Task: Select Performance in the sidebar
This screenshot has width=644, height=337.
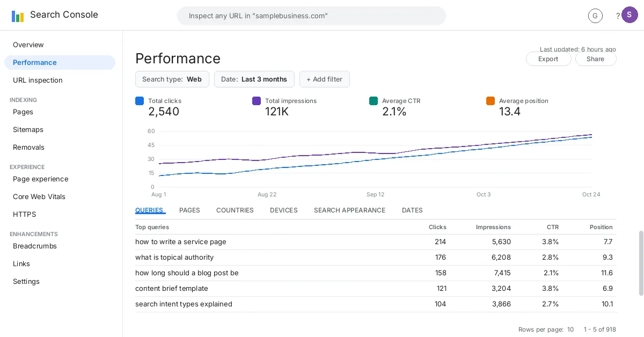Action: pyautogui.click(x=60, y=62)
